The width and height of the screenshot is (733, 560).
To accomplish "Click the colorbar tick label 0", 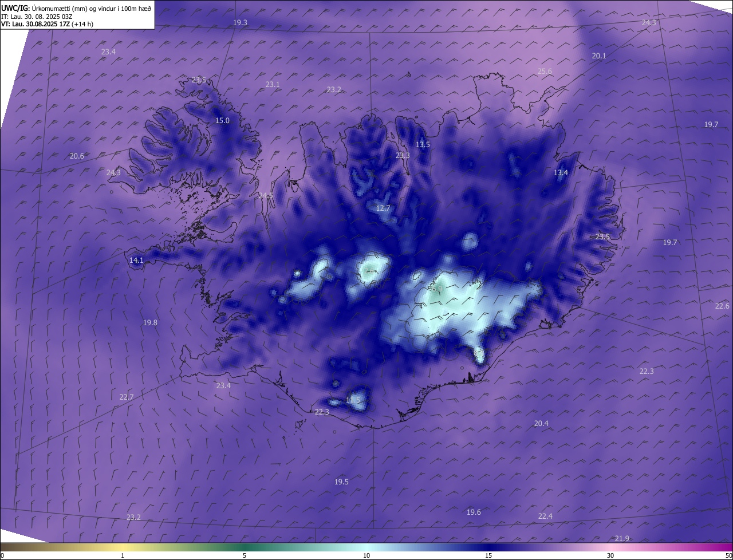I will (x=2, y=555).
